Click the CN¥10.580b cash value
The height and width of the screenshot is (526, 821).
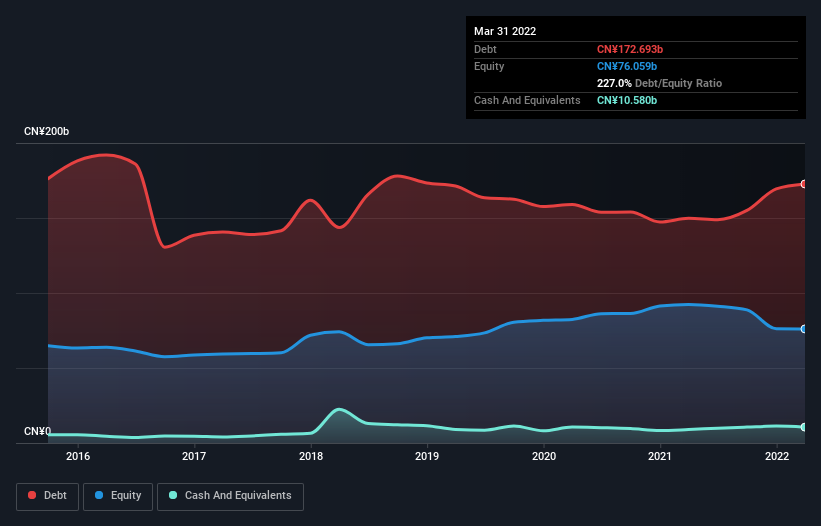pos(627,100)
